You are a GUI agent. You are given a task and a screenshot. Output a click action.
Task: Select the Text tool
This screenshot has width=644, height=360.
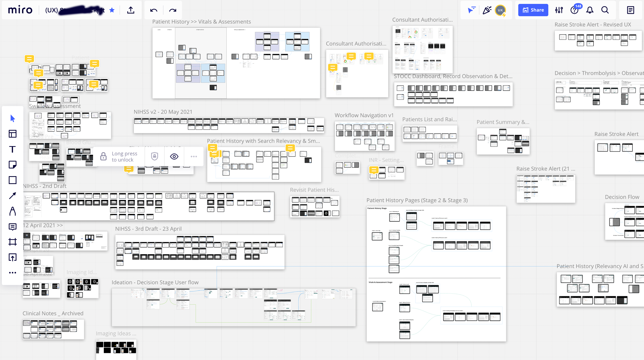coord(13,149)
